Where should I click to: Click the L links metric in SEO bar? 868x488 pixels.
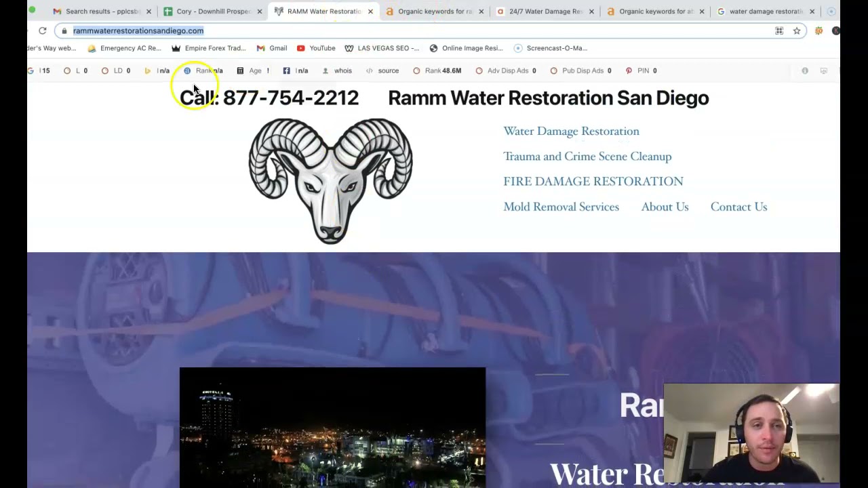coord(75,70)
